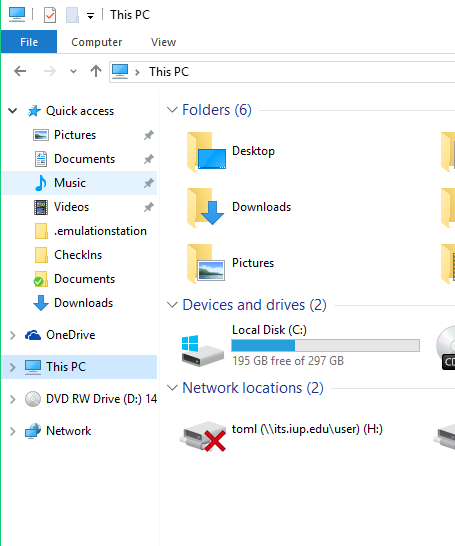
Task: Open the Customize Quick Access Toolbar dropdown
Action: click(91, 16)
